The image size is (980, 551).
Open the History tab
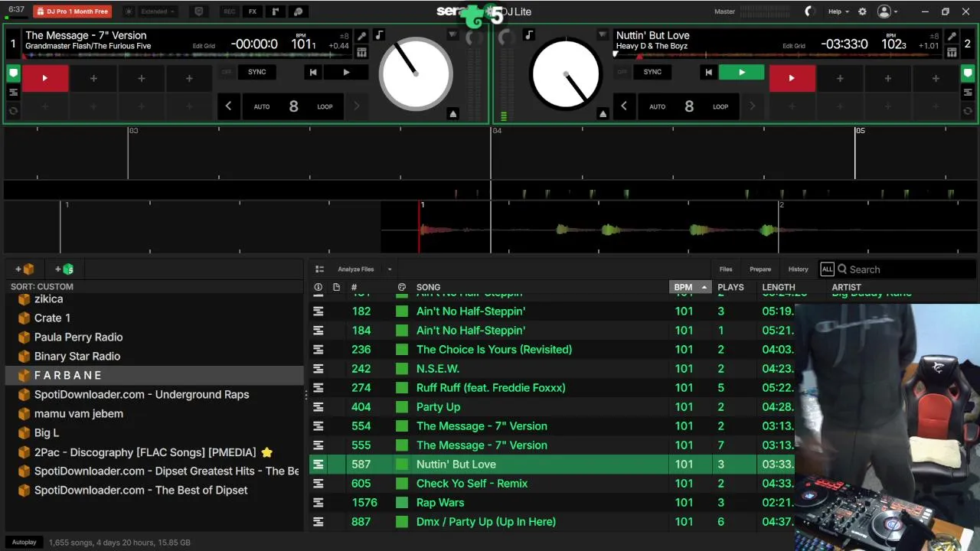(799, 269)
